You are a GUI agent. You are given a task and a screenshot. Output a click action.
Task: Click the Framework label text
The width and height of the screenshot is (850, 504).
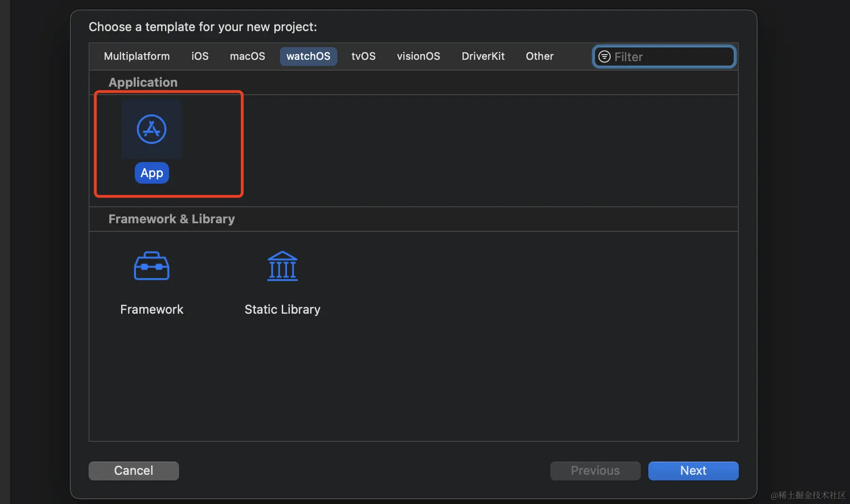click(x=152, y=309)
